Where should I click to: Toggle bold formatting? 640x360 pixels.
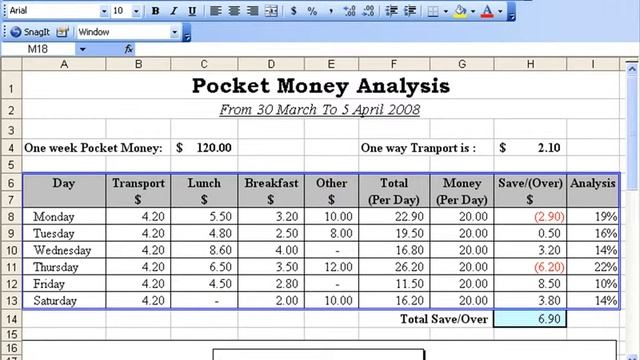point(156,11)
